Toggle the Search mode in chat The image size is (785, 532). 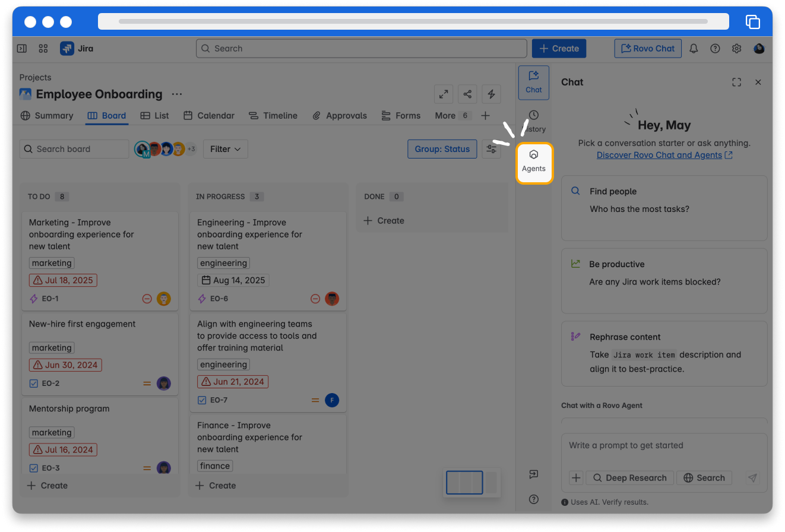point(704,478)
